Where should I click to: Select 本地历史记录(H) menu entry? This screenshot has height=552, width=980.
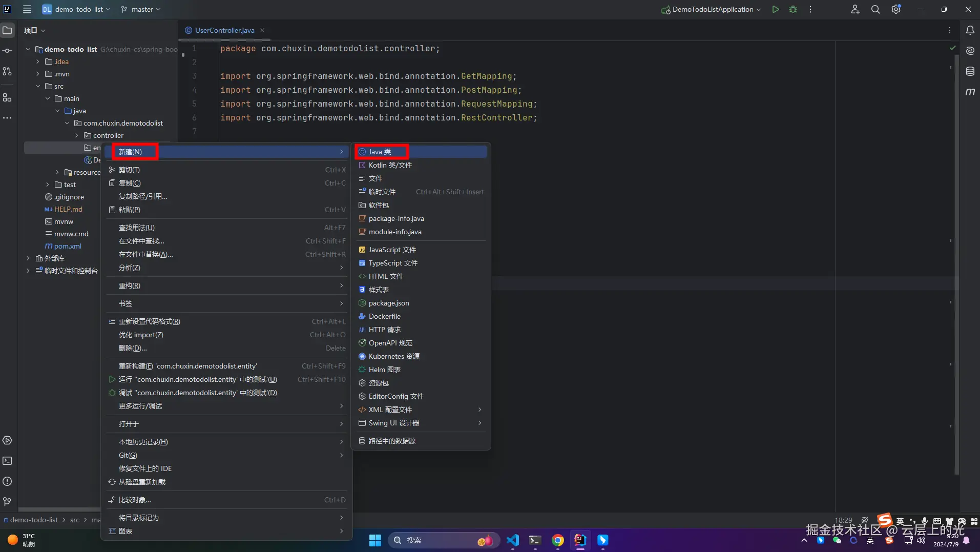pos(227,442)
